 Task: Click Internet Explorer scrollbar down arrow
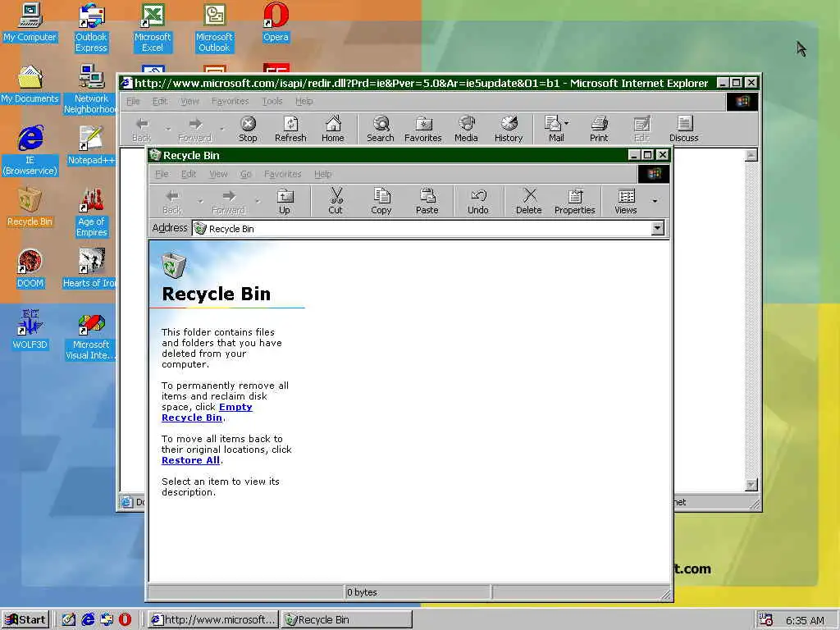pyautogui.click(x=751, y=485)
